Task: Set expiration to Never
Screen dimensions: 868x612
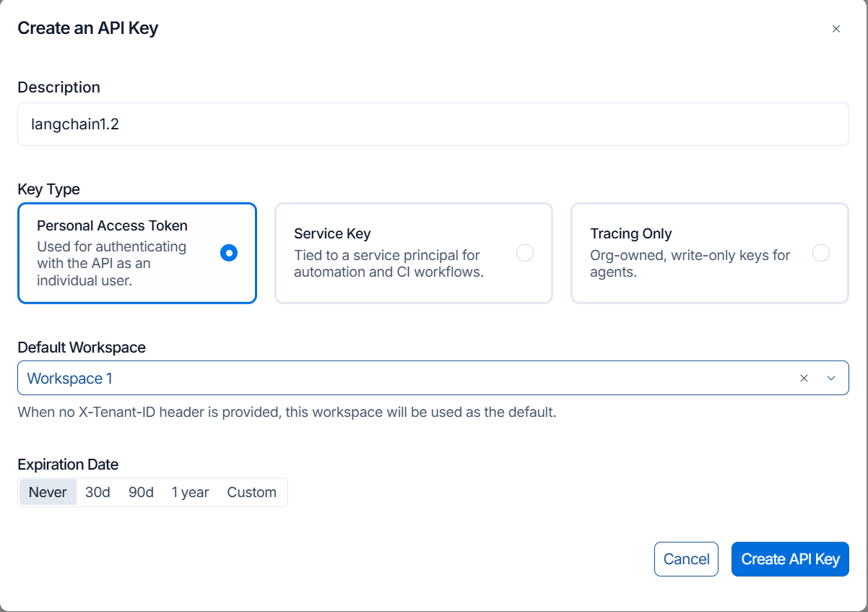Action: 48,492
